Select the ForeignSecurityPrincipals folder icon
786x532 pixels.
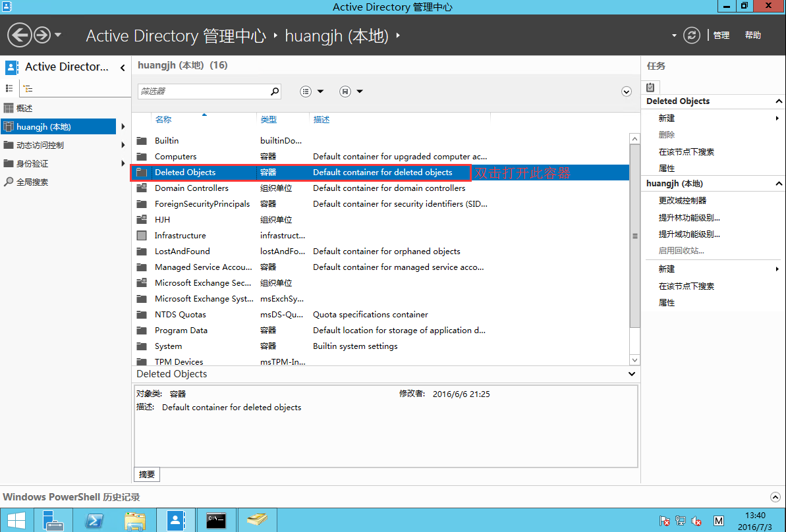tap(142, 204)
